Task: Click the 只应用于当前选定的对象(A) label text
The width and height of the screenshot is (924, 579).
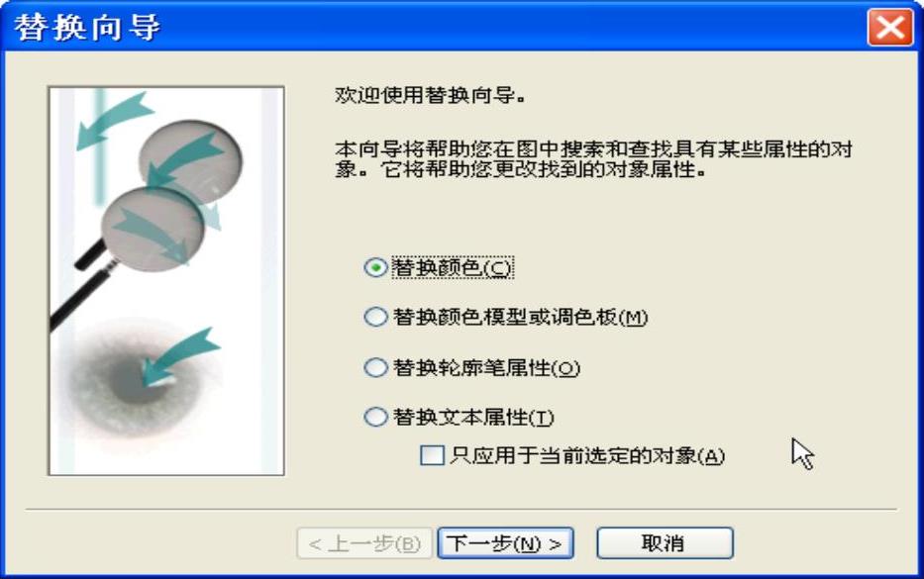Action: [x=587, y=455]
